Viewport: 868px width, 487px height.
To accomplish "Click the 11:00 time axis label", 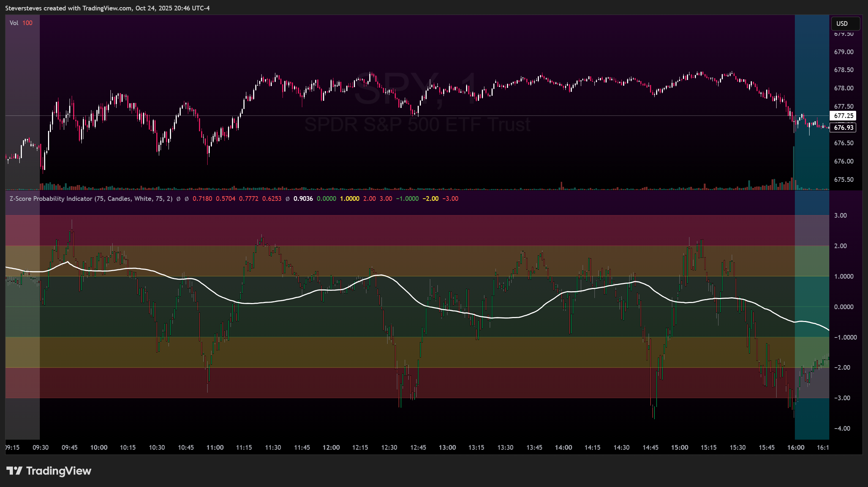I will click(215, 448).
